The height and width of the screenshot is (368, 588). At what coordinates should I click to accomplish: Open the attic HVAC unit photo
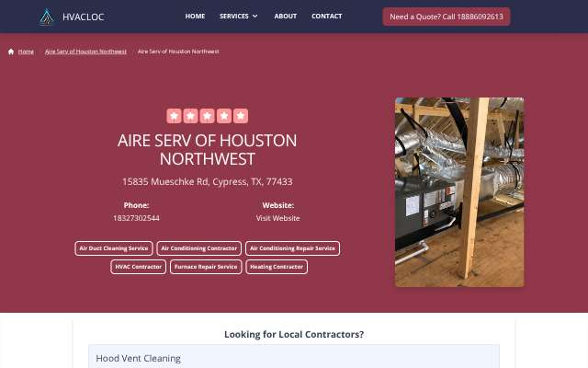pyautogui.click(x=459, y=192)
